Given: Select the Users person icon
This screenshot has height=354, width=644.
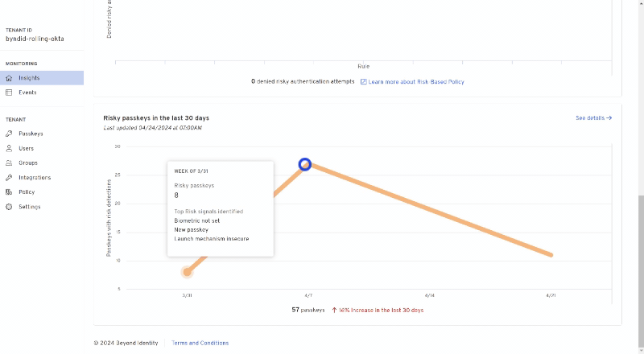Looking at the screenshot, I should tap(9, 148).
